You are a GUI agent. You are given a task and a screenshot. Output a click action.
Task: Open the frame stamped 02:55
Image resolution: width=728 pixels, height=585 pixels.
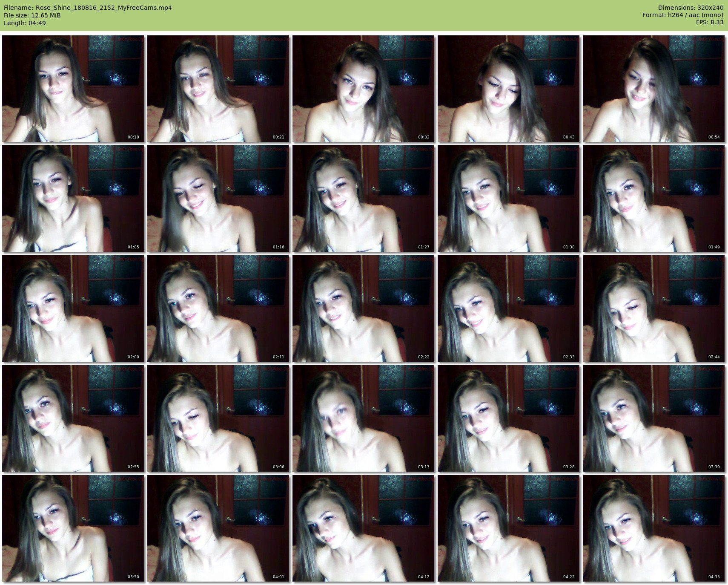73,418
